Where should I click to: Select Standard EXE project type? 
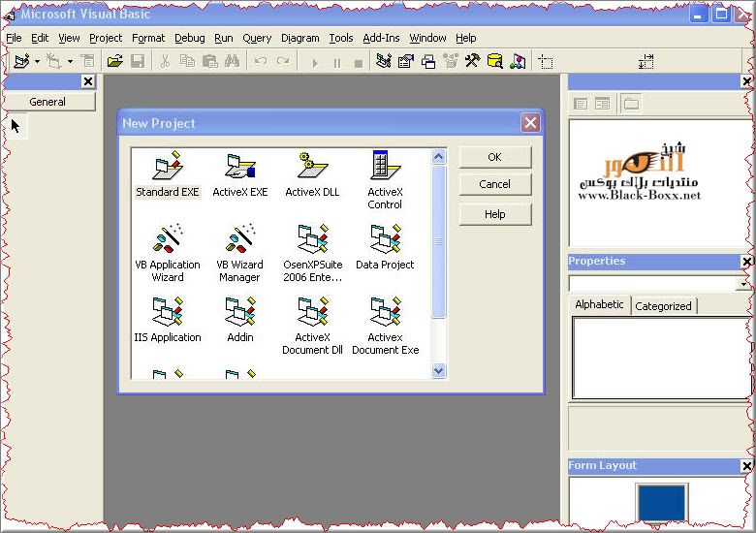[x=168, y=174]
